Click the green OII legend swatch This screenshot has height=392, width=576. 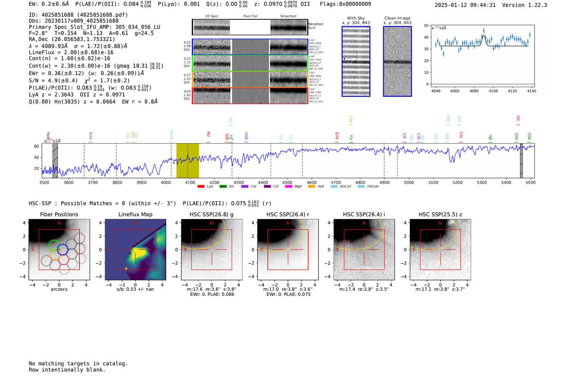click(223, 186)
